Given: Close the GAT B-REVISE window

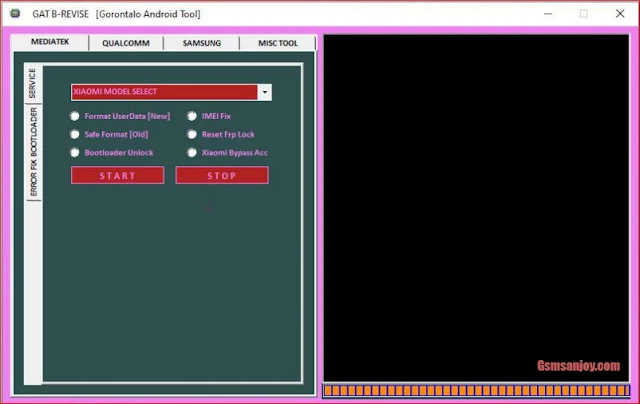Looking at the screenshot, I should [x=620, y=14].
